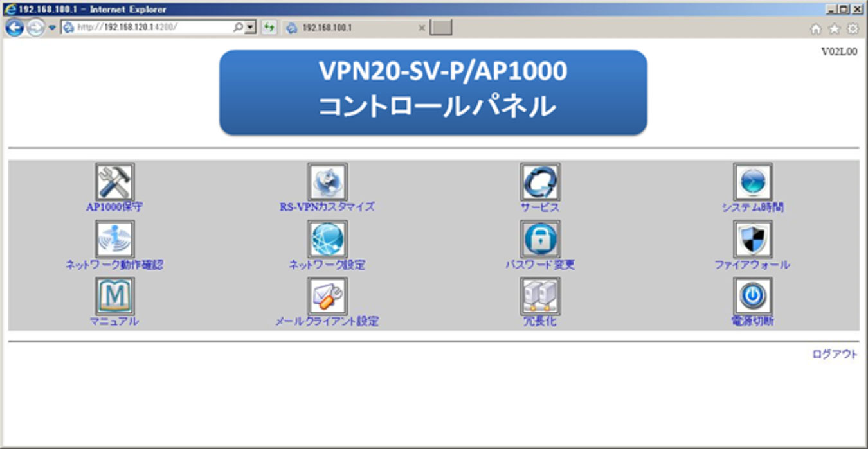Click the ネットワーク設定 text link
This screenshot has width=868, height=449.
coord(327,265)
